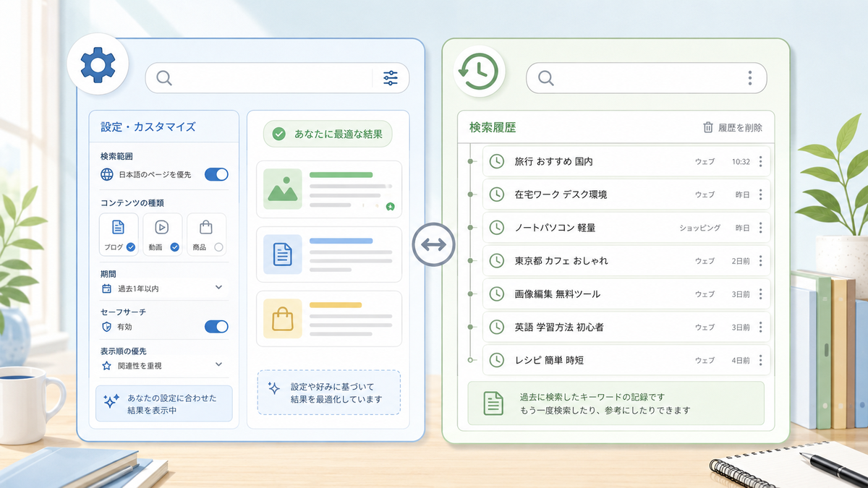
Task: Click the magnifier in the right search bar
Action: coord(546,77)
